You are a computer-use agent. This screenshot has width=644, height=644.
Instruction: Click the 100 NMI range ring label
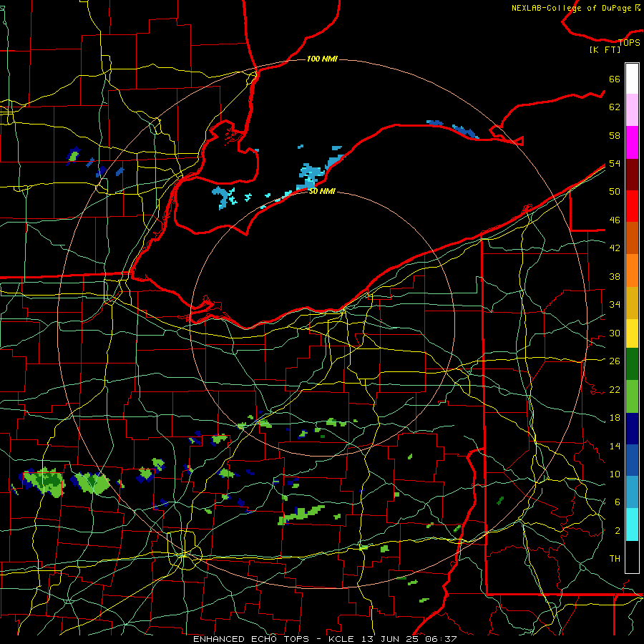[x=322, y=59]
